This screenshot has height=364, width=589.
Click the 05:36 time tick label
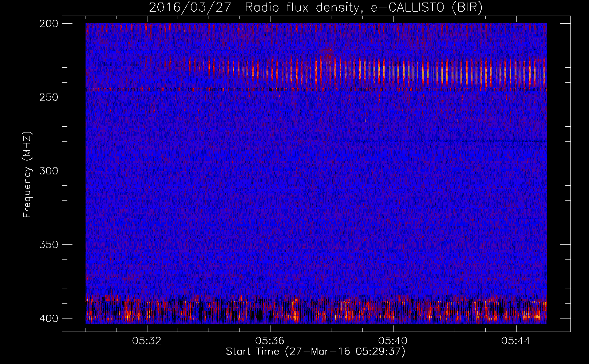[270, 341]
